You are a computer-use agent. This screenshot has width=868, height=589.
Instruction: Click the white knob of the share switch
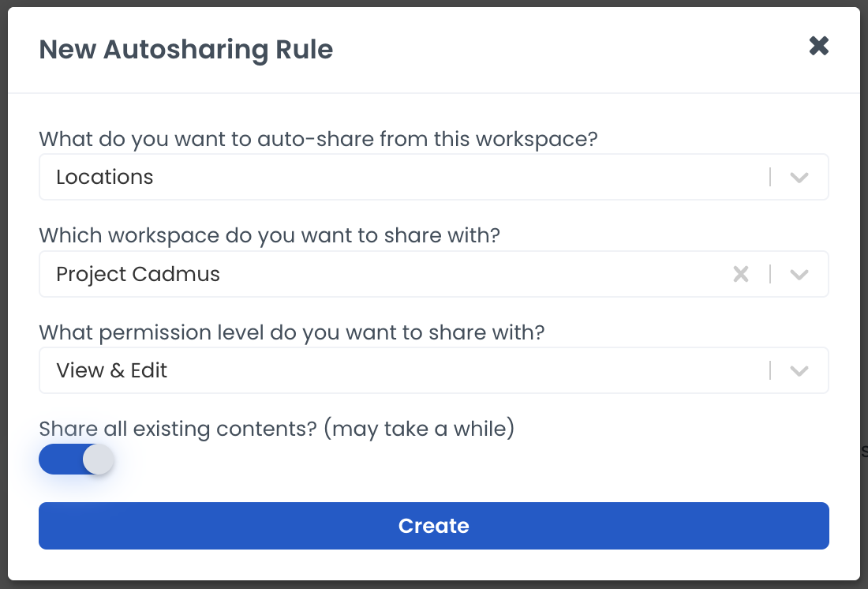[98, 459]
